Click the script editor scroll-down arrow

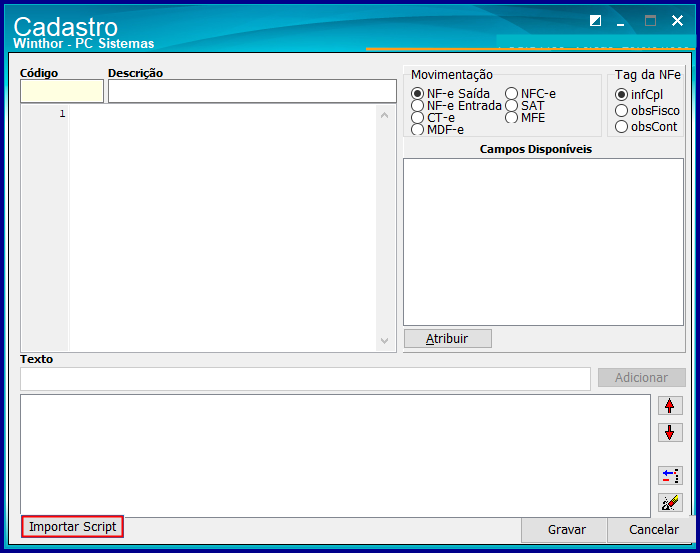point(384,341)
